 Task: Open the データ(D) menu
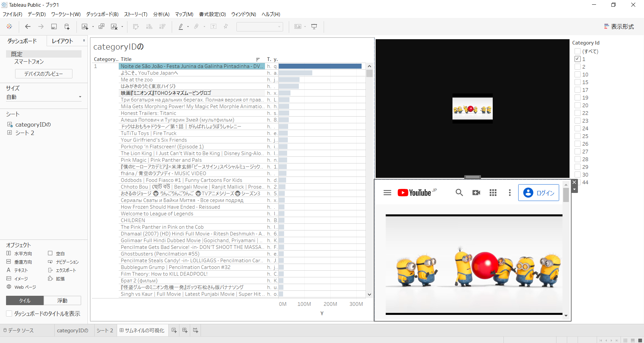click(x=37, y=14)
